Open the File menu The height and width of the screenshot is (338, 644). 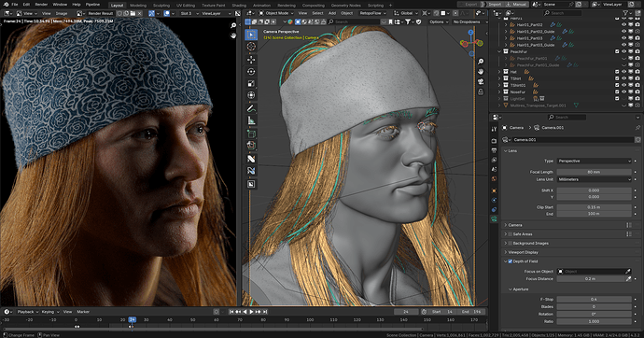[x=14, y=5]
